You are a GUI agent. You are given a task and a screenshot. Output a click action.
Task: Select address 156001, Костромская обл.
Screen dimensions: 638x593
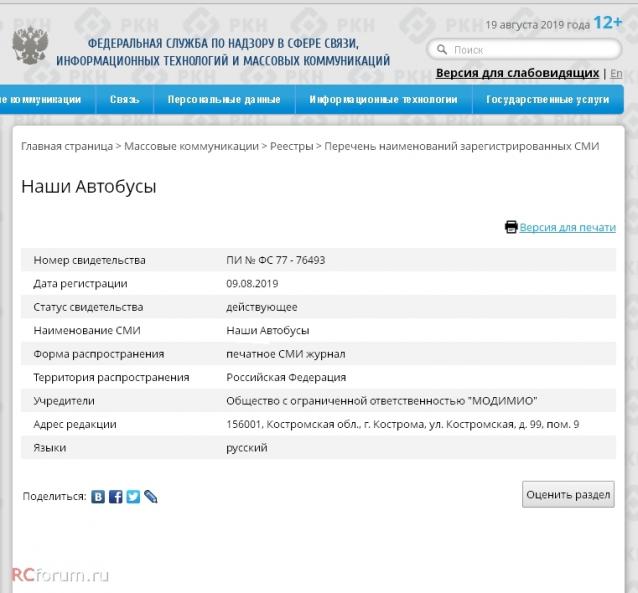pyautogui.click(x=403, y=425)
